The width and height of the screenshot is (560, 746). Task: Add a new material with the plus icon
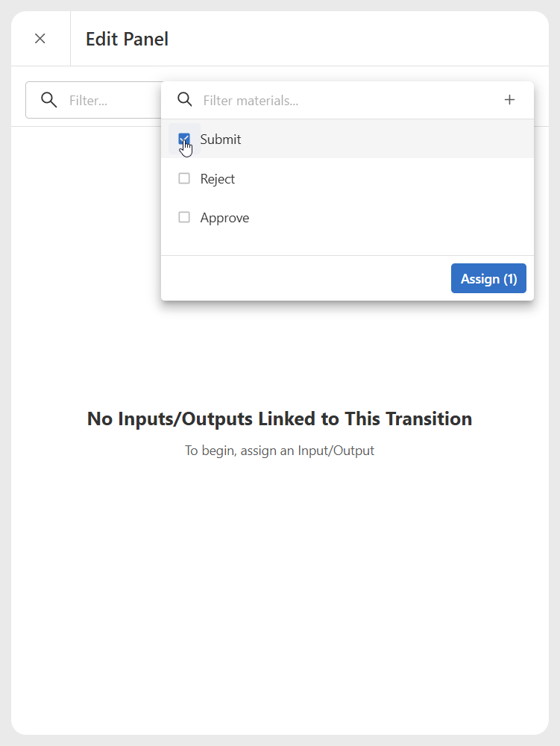coord(509,100)
